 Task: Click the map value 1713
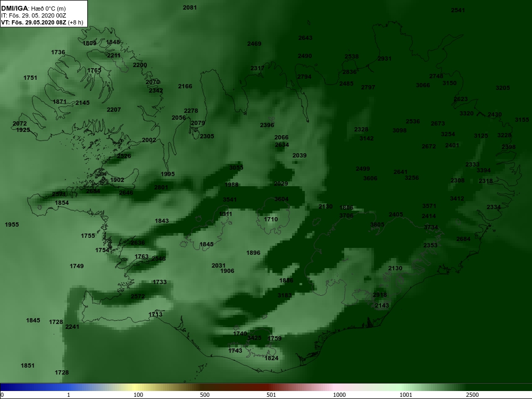point(155,315)
